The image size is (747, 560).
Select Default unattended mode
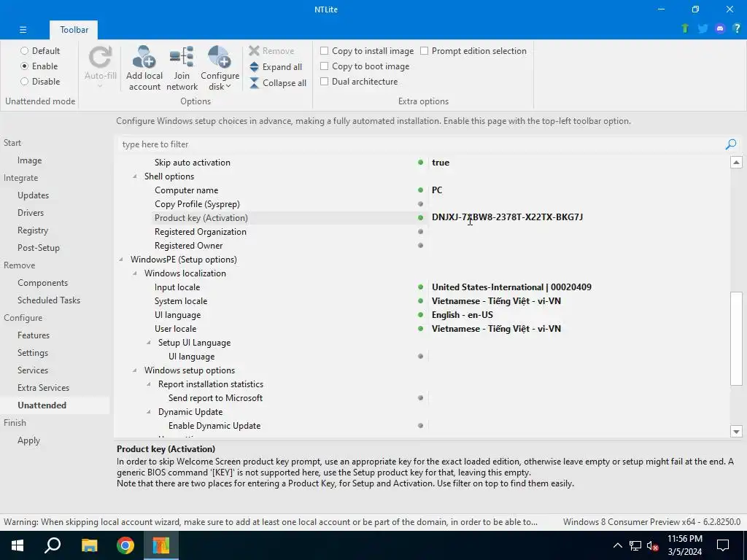coord(40,50)
